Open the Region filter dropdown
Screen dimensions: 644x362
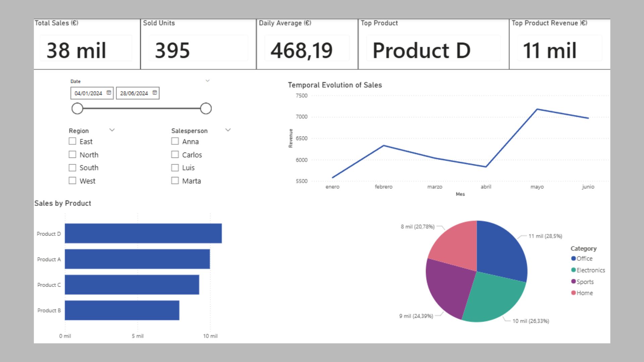[x=112, y=130]
